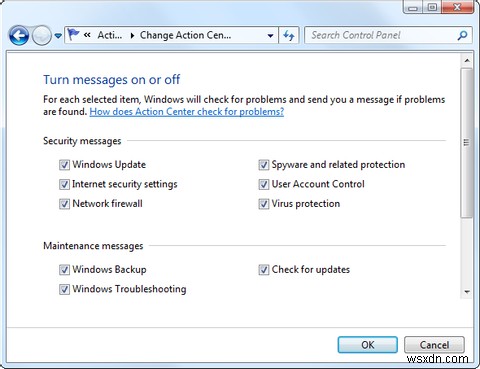Image resolution: width=480 pixels, height=369 pixels.
Task: Select the Change Action Cen... breadcrumb
Action: pyautogui.click(x=185, y=35)
